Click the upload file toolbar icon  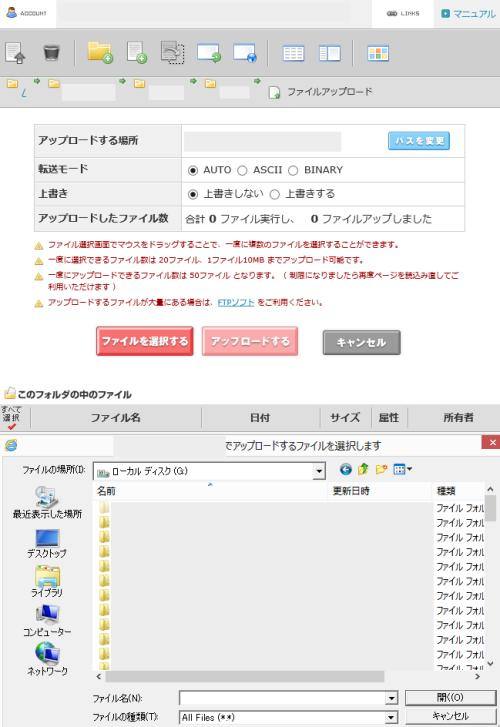(15, 52)
